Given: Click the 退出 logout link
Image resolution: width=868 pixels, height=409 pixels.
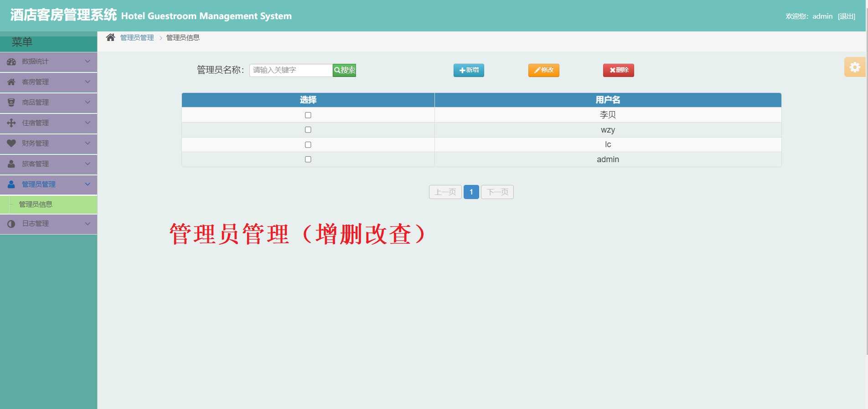Looking at the screenshot, I should [847, 16].
